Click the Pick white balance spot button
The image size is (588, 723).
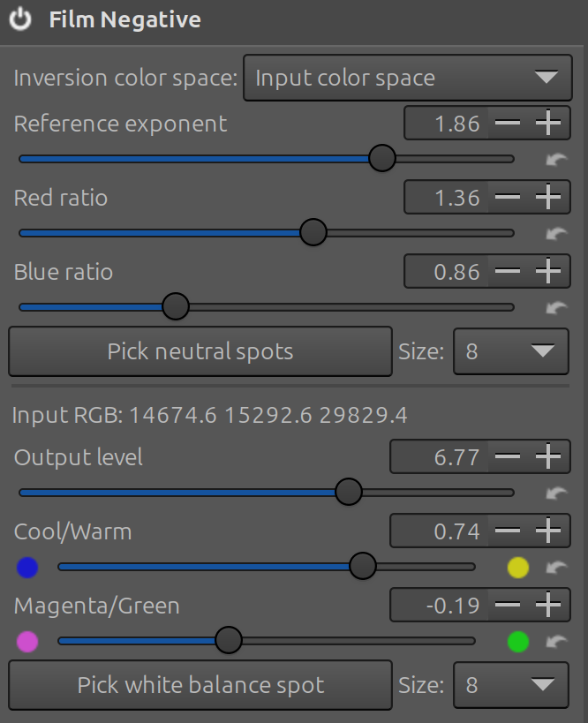pyautogui.click(x=200, y=685)
